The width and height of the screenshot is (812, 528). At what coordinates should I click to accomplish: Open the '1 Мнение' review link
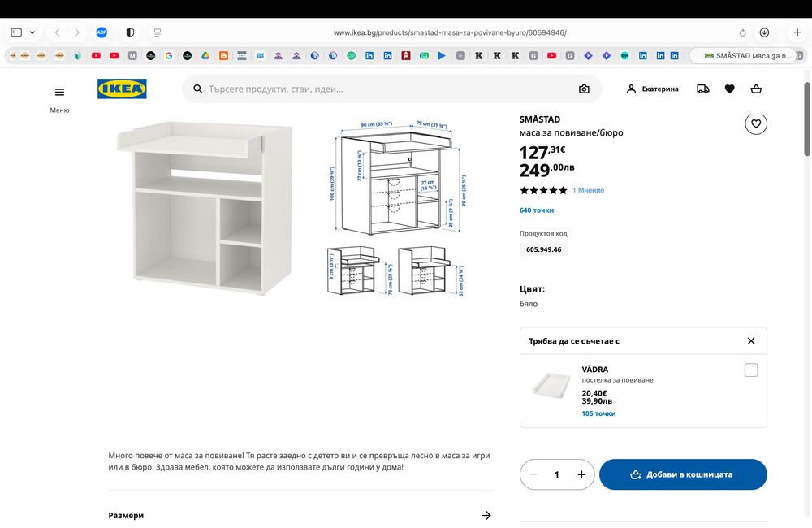tap(588, 190)
